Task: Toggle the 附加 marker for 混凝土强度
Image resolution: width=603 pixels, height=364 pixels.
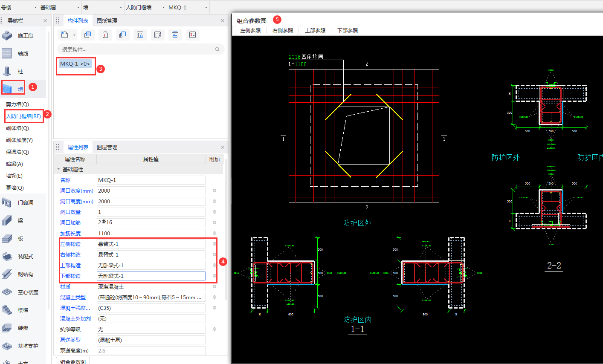Action: [215, 308]
